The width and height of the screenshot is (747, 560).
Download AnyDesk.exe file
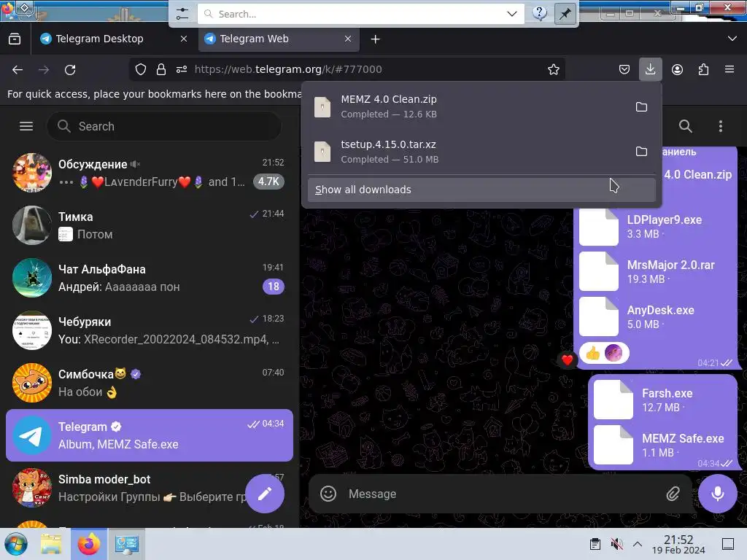pyautogui.click(x=599, y=316)
